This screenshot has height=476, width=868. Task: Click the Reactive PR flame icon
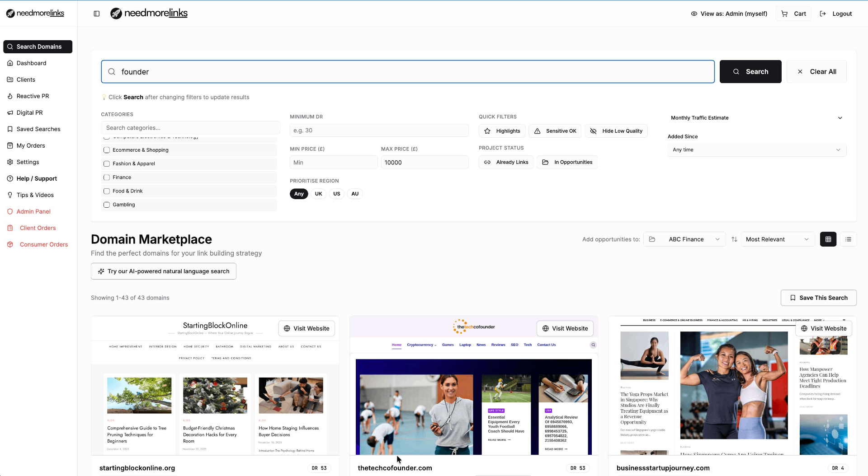coord(10,96)
